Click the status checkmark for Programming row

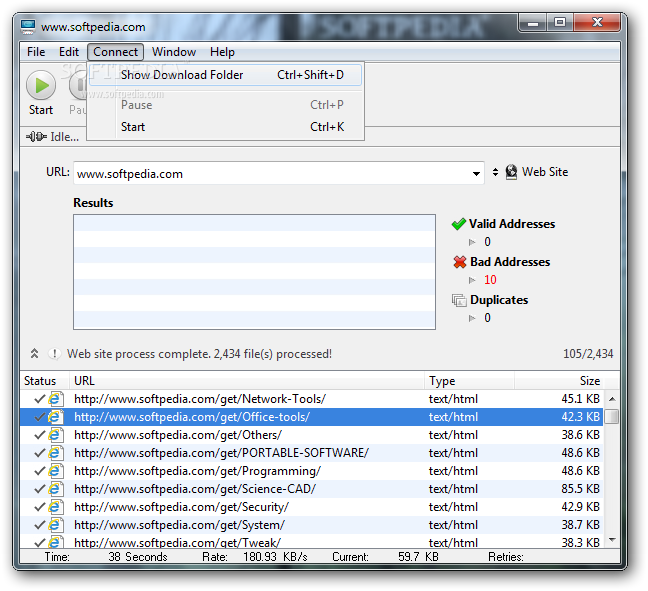coord(40,471)
